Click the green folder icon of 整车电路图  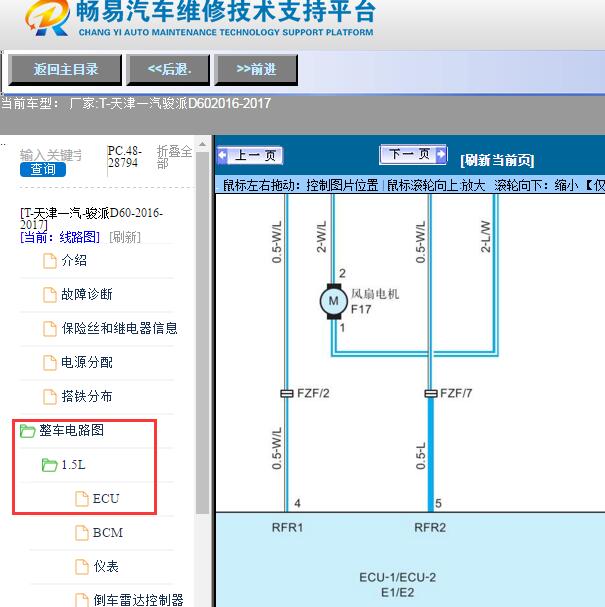(27, 431)
